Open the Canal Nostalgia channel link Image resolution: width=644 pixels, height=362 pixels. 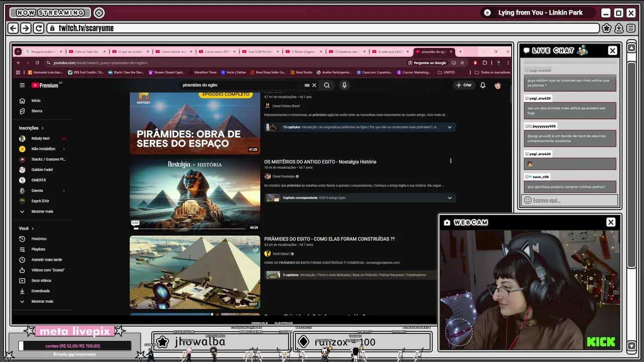[283, 176]
